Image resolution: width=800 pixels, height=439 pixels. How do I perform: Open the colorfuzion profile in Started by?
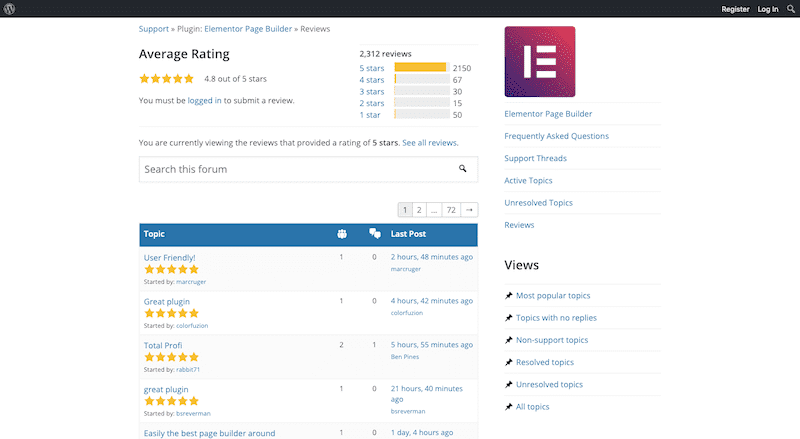click(x=192, y=326)
